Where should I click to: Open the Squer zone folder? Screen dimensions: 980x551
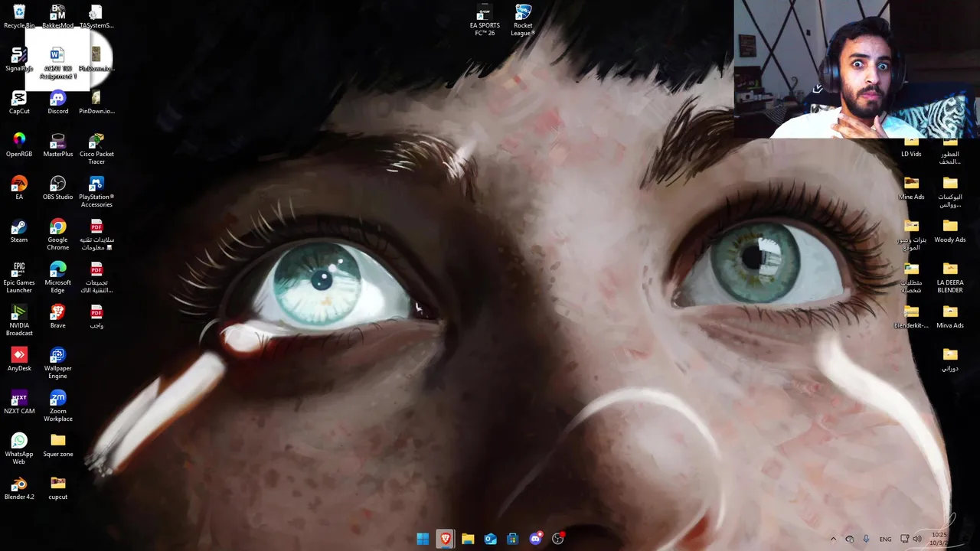point(57,445)
